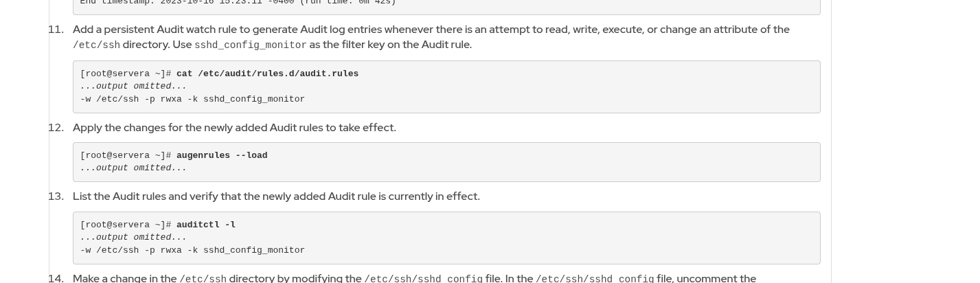Image resolution: width=980 pixels, height=283 pixels.
Task: Click the End timestamp line at top
Action: (238, 3)
